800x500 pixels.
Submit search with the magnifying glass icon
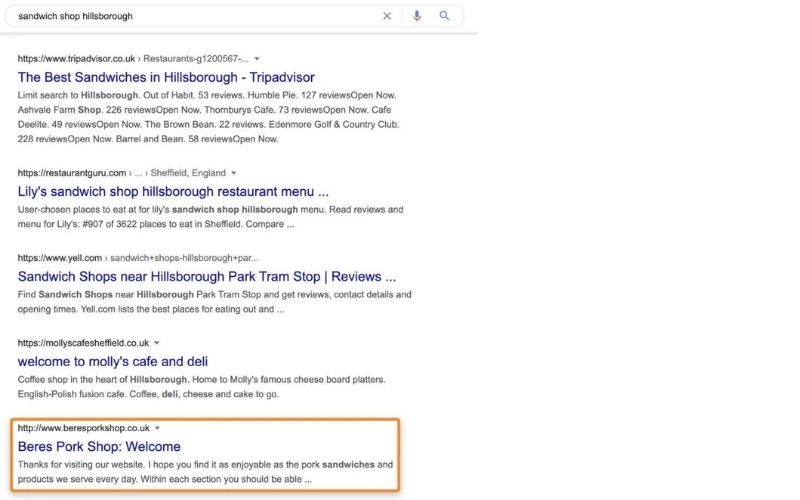click(x=444, y=16)
